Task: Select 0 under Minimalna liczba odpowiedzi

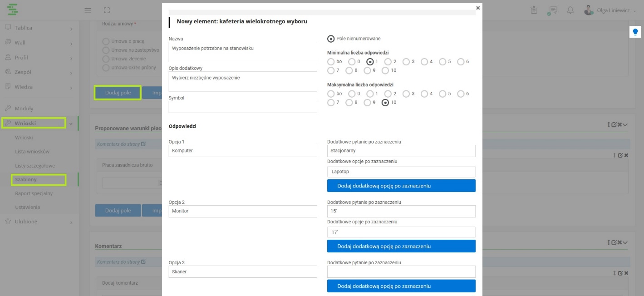Action: [x=352, y=62]
